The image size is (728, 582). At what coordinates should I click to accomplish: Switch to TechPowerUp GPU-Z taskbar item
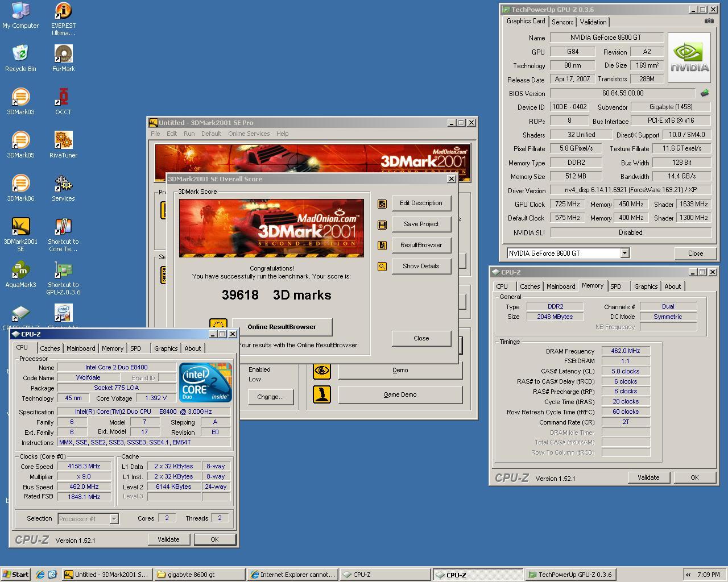(x=570, y=575)
